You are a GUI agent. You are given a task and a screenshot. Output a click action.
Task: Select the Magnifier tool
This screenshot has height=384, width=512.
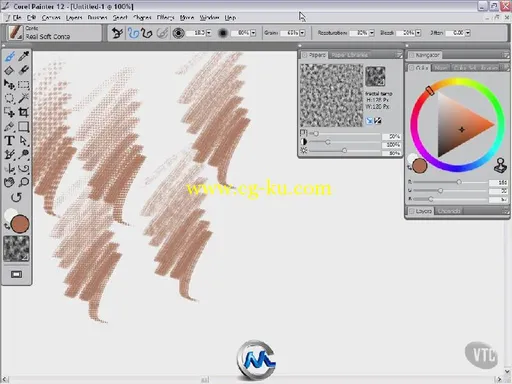coord(23,182)
